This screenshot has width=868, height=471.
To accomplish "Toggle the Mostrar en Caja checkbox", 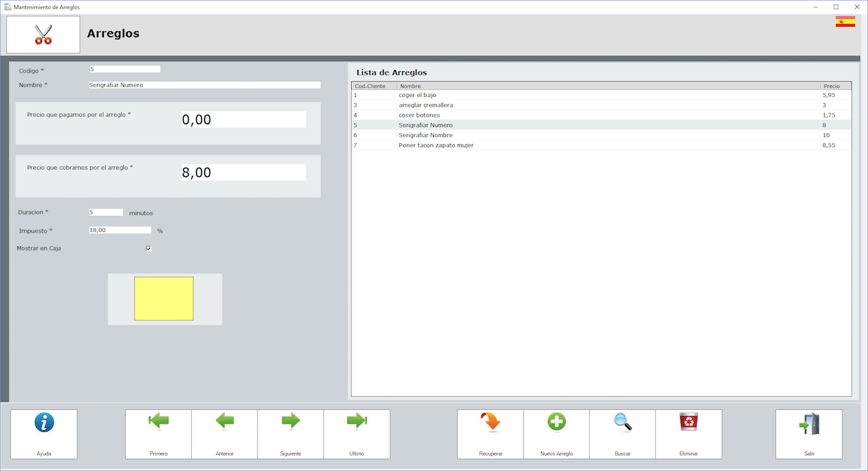I will (149, 248).
